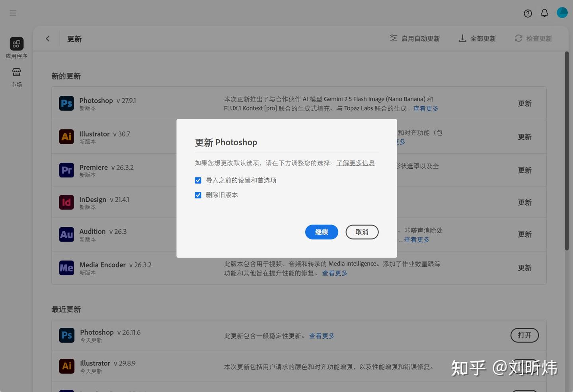Screen dimensions: 573x392
Task: Click 启用自动更新 in the header
Action: pyautogui.click(x=415, y=39)
